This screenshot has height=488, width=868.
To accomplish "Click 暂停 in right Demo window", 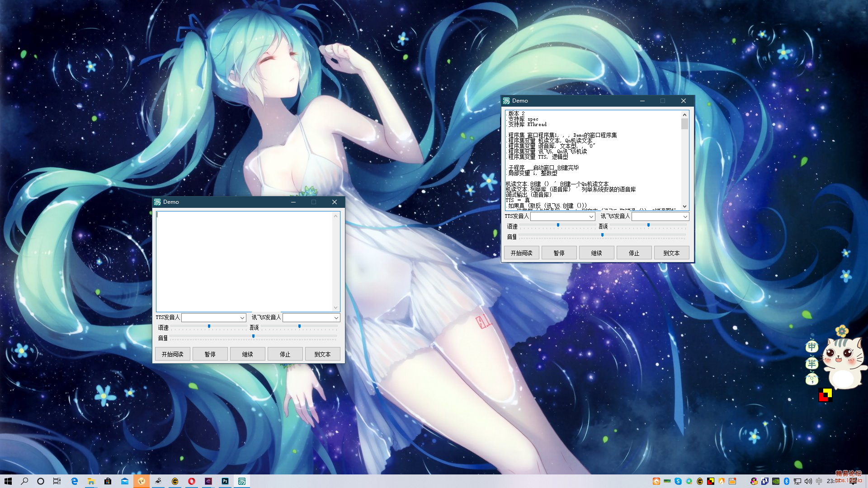I will coord(559,253).
